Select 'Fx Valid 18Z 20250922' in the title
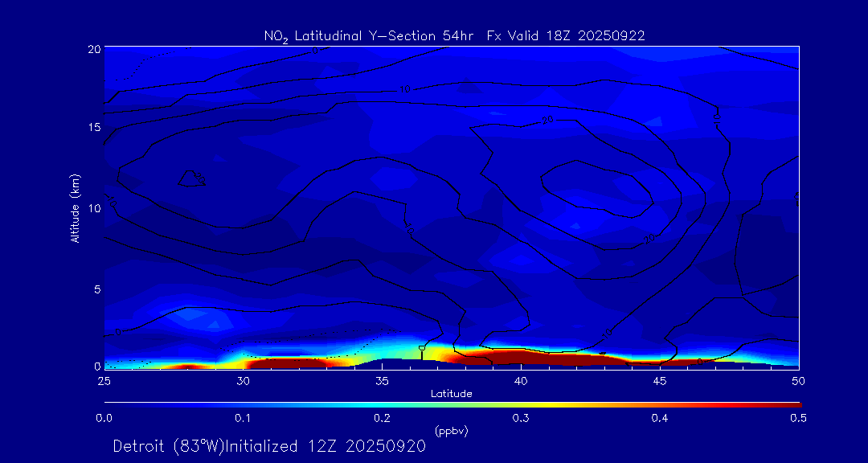Screen dimensions: 868x463 [x=566, y=36]
